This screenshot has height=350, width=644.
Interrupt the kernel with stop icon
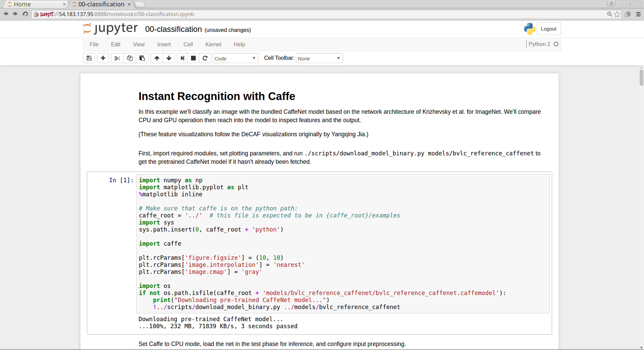point(193,58)
